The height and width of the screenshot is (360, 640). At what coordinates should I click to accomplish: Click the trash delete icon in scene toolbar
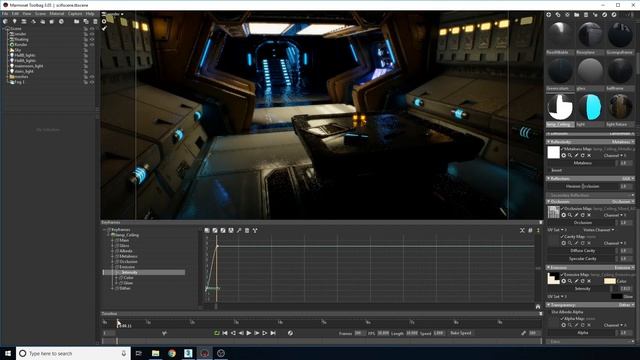[x=95, y=21]
